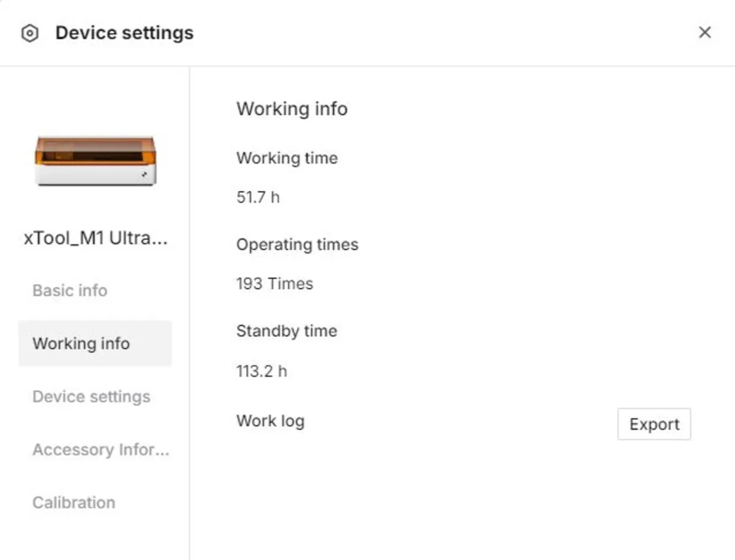Click the Operating times label
Image resolution: width=735 pixels, height=560 pixels.
(x=297, y=244)
